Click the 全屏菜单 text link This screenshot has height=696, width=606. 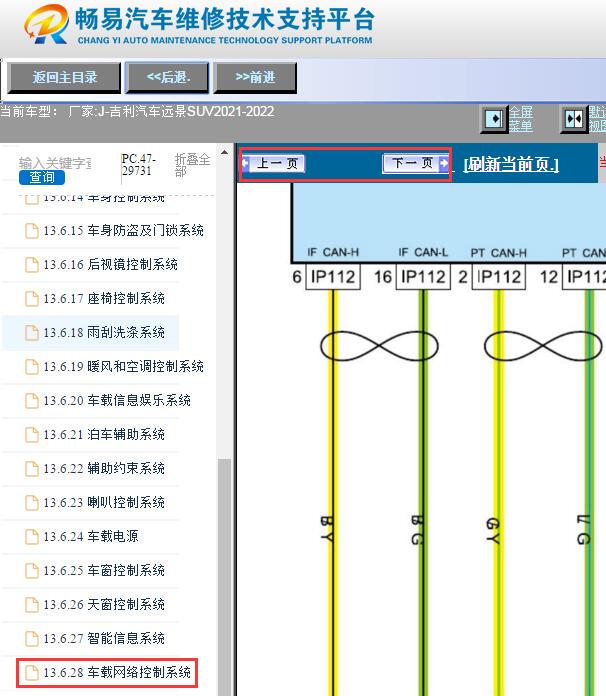521,119
